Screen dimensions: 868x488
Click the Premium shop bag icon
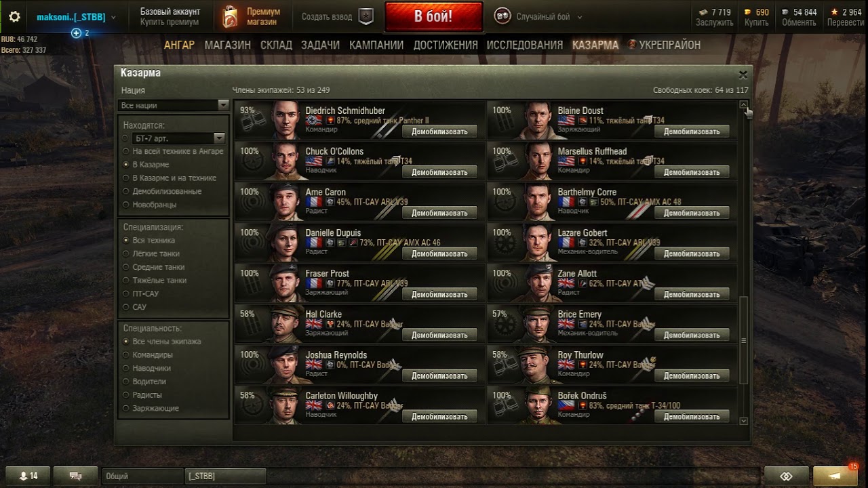pos(230,17)
